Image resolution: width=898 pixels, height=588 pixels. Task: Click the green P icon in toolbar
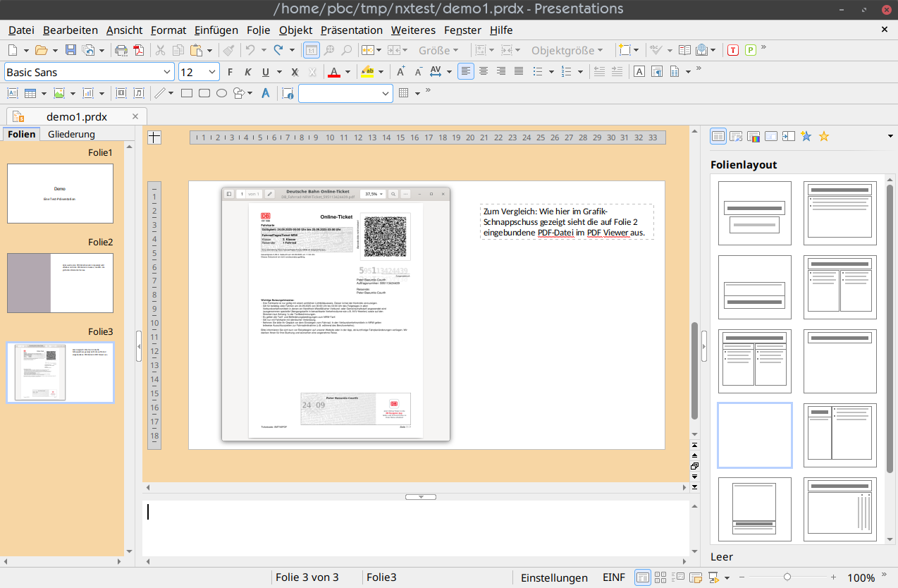(751, 50)
